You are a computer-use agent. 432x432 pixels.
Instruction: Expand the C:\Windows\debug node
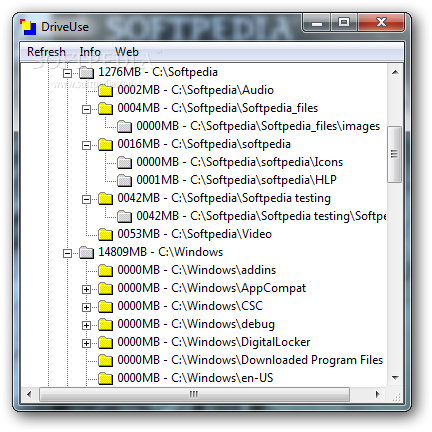[86, 325]
